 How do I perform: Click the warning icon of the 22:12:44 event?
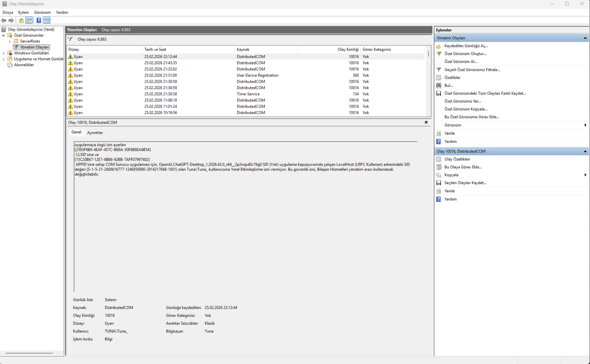tap(70, 57)
